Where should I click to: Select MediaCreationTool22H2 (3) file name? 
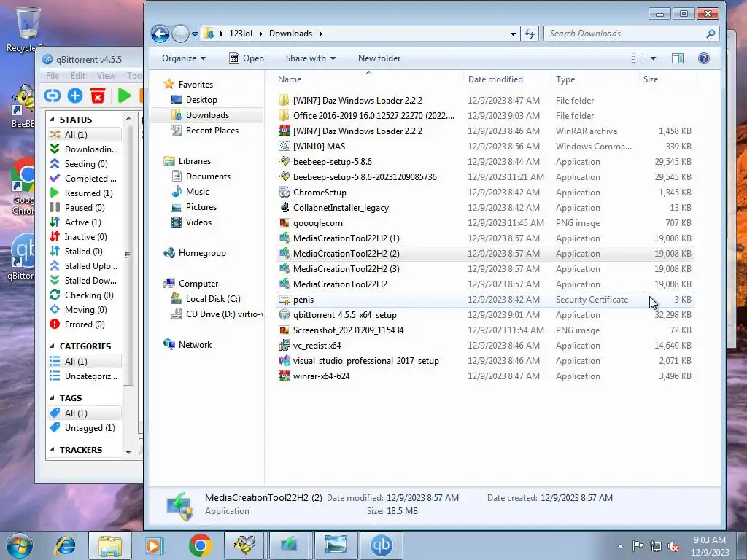pyautogui.click(x=347, y=268)
